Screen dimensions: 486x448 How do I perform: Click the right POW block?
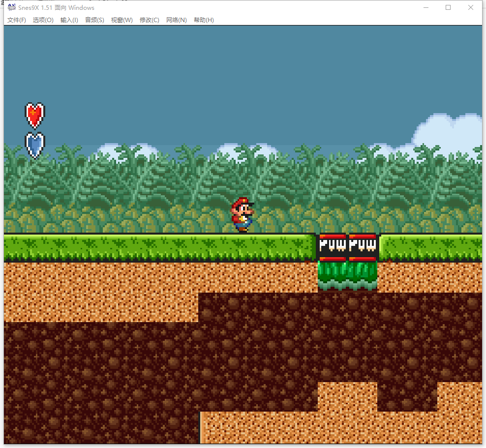coord(363,247)
